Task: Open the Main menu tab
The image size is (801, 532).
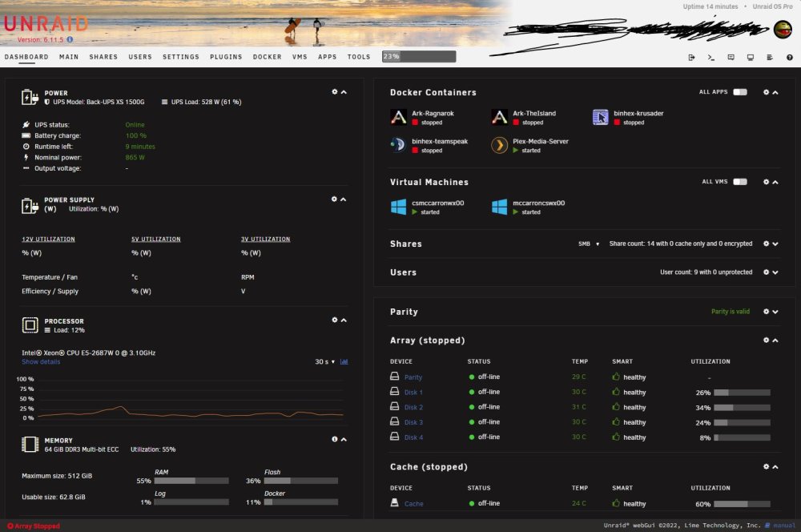Action: (69, 57)
